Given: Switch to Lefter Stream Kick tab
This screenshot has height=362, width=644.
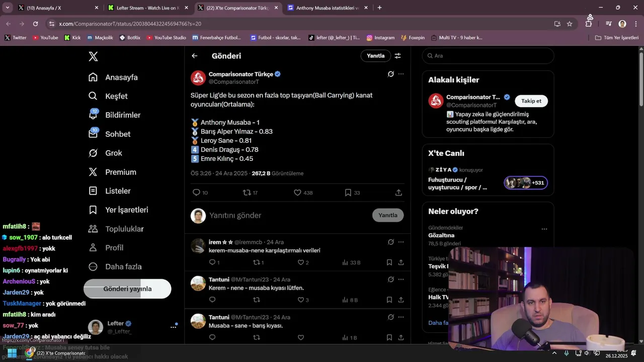Looking at the screenshot, I should click(x=147, y=8).
